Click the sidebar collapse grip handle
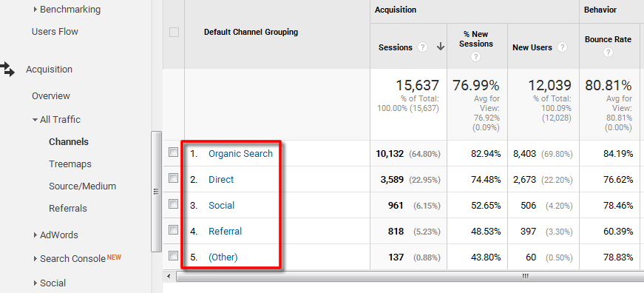This screenshot has width=644, height=293. pos(156,192)
